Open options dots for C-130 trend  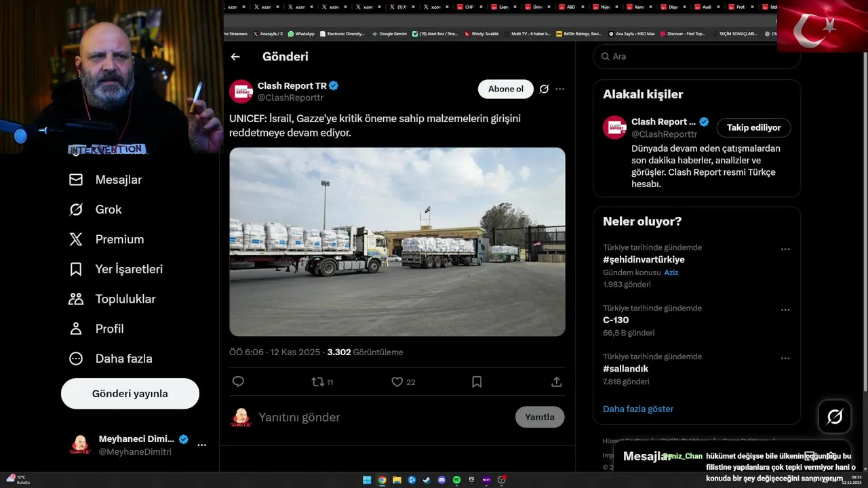click(x=785, y=310)
